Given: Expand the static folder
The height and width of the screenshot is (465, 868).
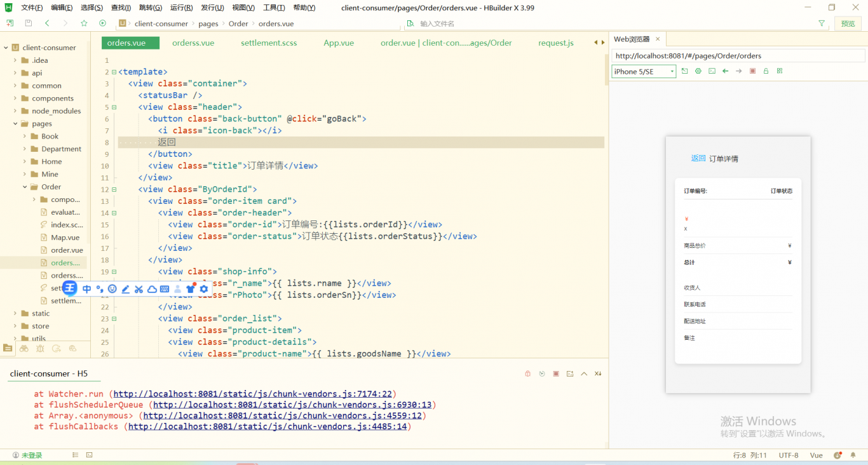Looking at the screenshot, I should pyautogui.click(x=15, y=314).
